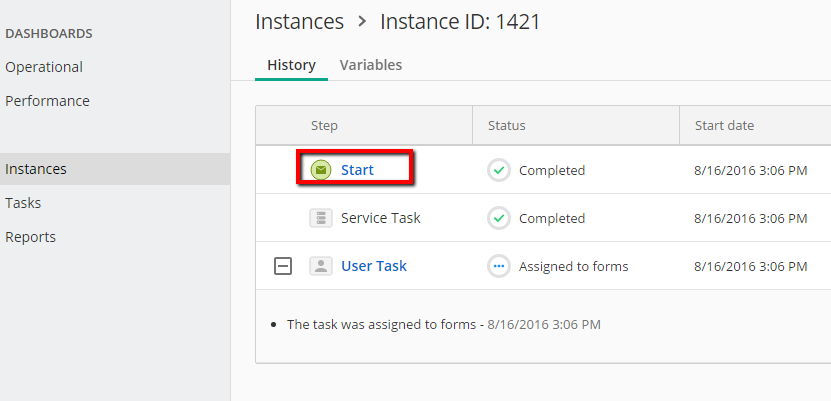Click the breadcrumb chevron after Instances
This screenshot has width=831, height=401.
pos(362,22)
